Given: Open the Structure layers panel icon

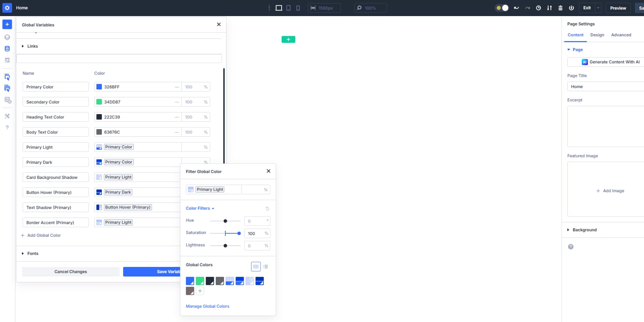Looking at the screenshot, I should pos(6,36).
